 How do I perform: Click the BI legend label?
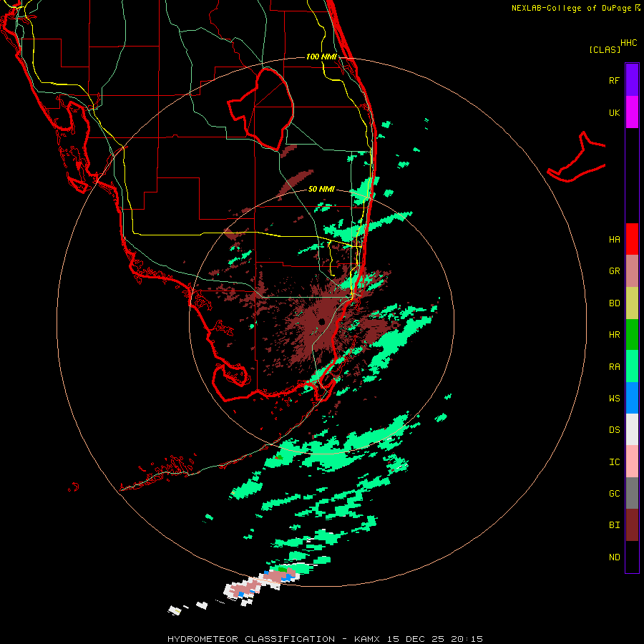[614, 525]
